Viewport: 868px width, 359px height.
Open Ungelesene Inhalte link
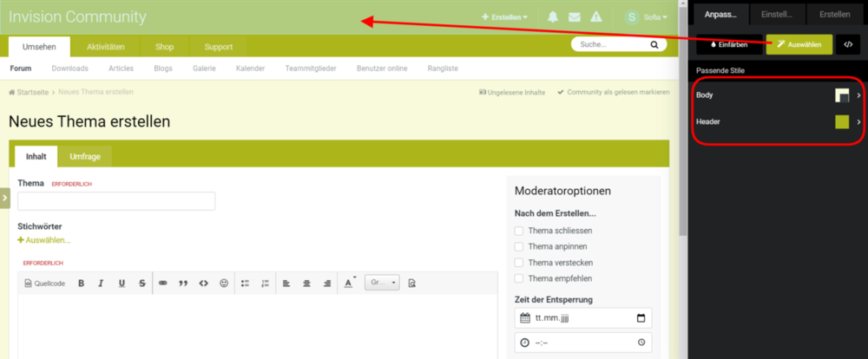pyautogui.click(x=512, y=92)
